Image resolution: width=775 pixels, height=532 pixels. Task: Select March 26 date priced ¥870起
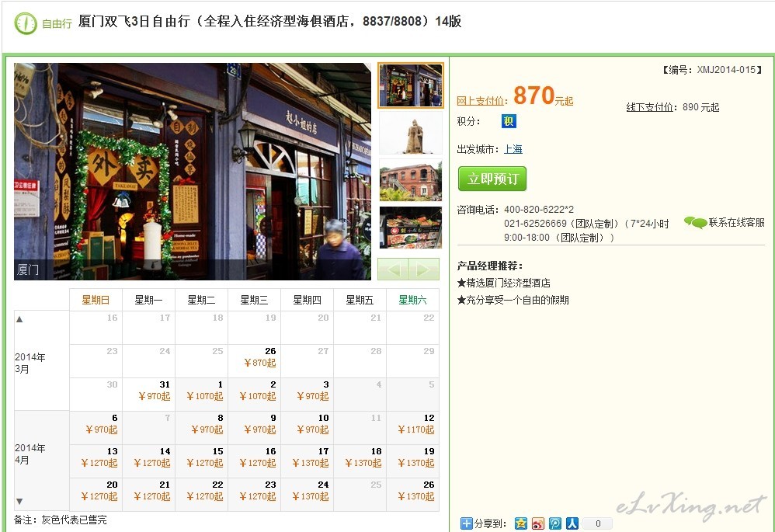[254, 361]
